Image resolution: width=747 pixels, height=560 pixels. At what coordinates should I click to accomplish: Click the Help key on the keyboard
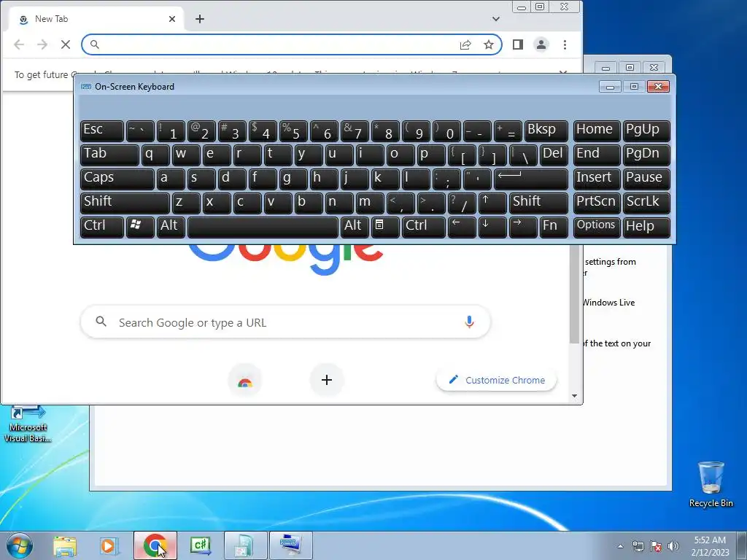click(x=646, y=227)
